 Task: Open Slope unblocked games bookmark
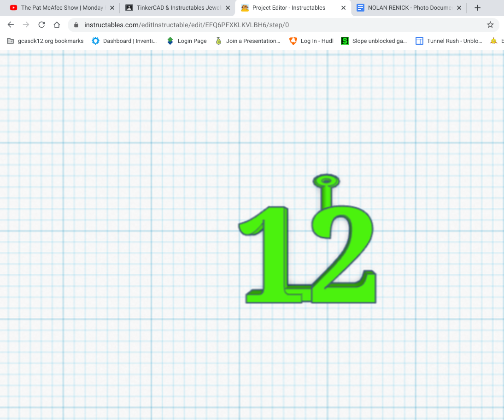pos(374,41)
